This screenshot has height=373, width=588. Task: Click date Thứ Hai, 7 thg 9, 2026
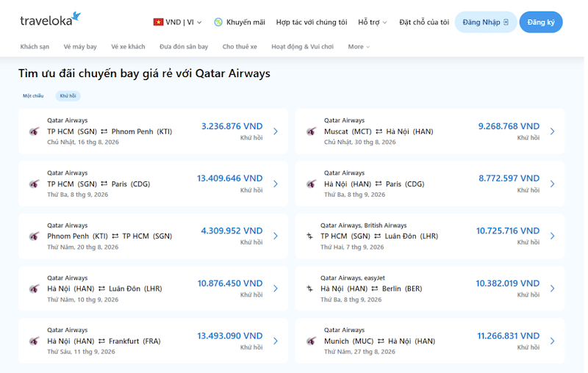point(352,247)
